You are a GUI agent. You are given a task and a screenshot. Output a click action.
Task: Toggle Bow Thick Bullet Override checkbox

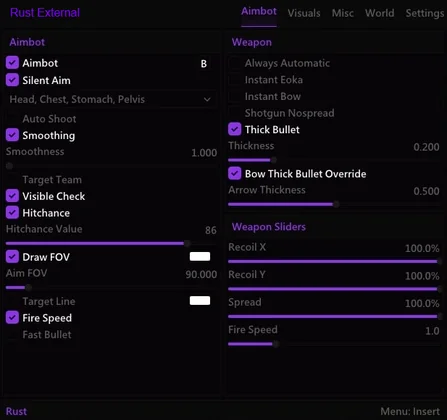click(x=235, y=173)
